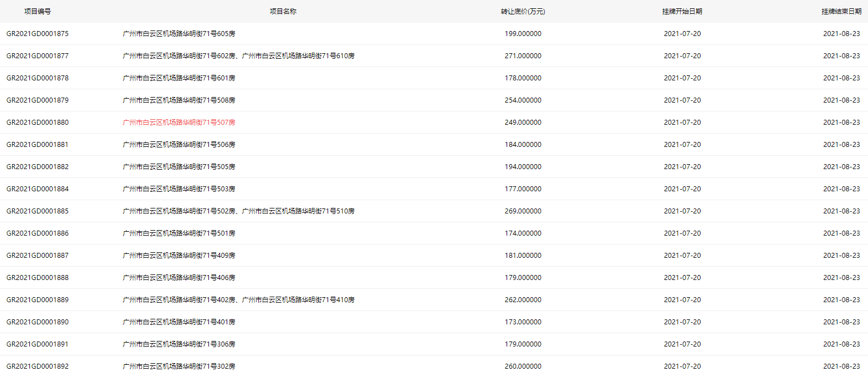Click the 挂牌开始日期 column header

pyautogui.click(x=682, y=12)
